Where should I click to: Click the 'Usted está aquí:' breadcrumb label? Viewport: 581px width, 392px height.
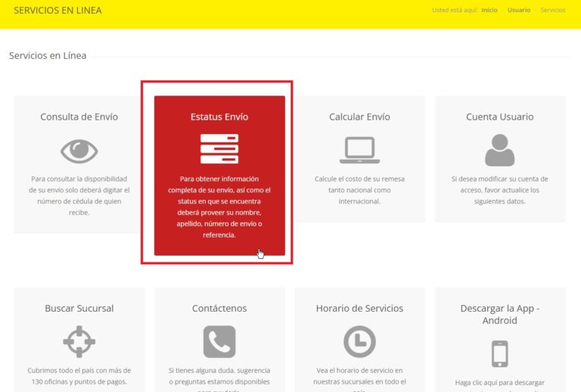455,10
